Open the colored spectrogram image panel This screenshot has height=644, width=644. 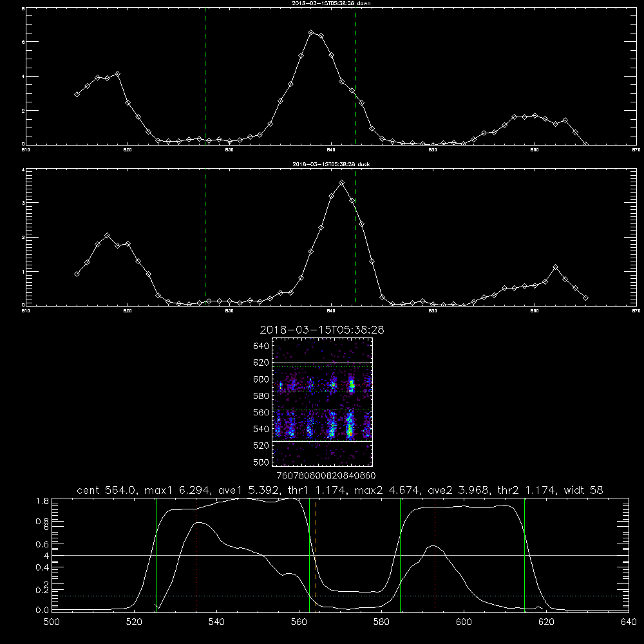(323, 402)
